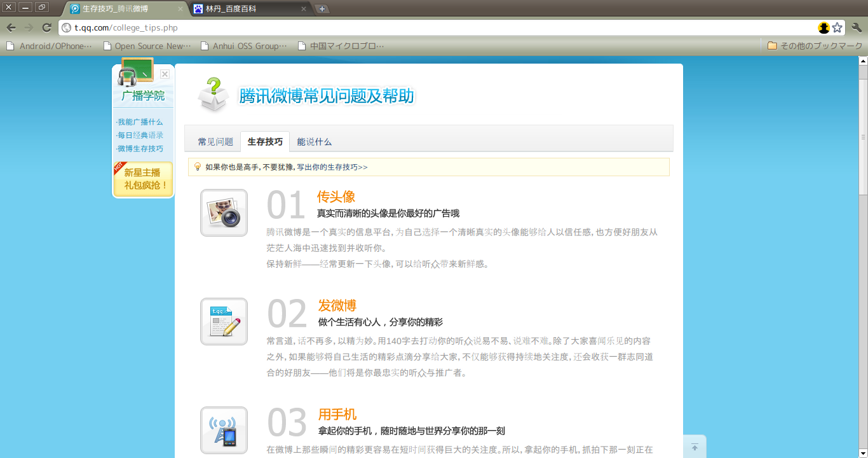
Task: Click the 新星主播 礼包疯抢 banner
Action: point(143,179)
